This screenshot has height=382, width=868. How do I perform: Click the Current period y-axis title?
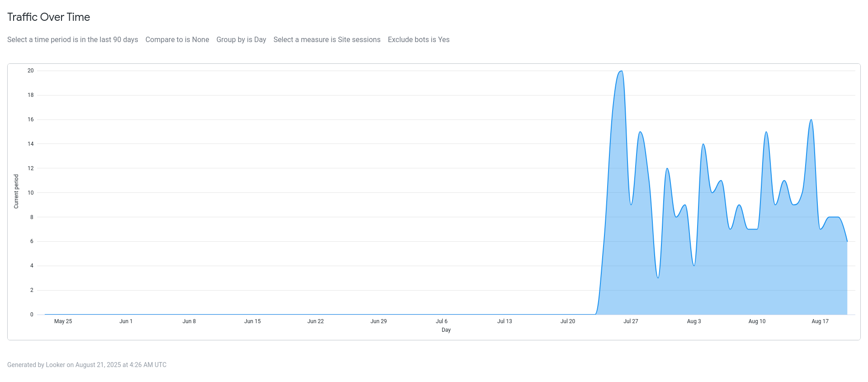pos(16,191)
